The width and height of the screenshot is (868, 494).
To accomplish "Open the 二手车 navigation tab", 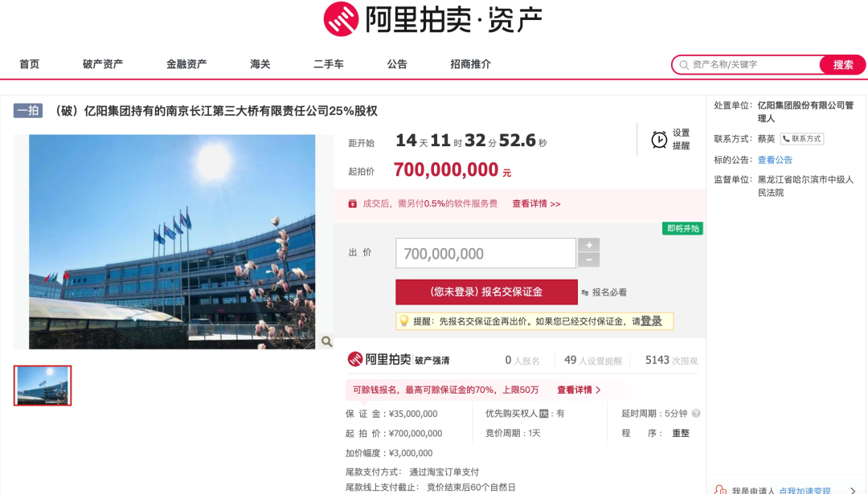I will [x=329, y=64].
